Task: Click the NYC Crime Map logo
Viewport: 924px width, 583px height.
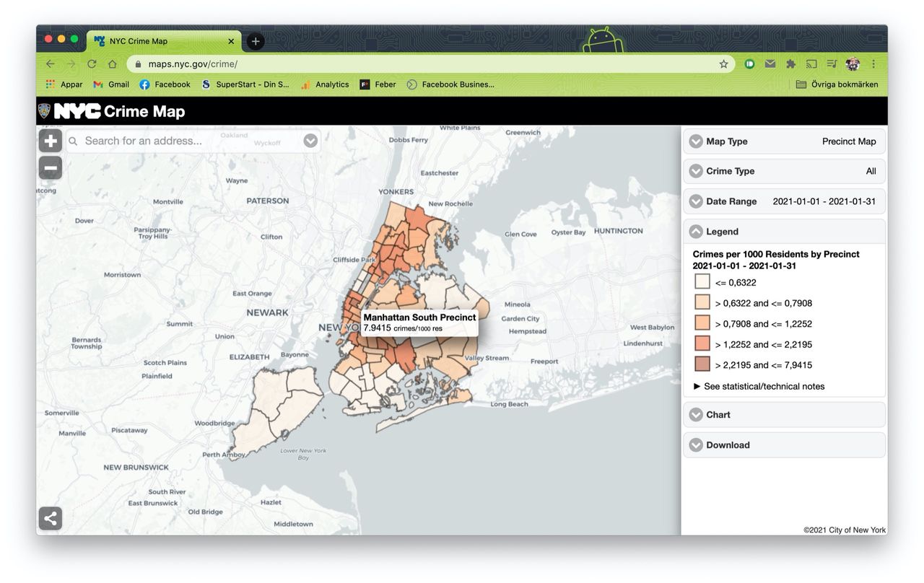Action: tap(112, 111)
